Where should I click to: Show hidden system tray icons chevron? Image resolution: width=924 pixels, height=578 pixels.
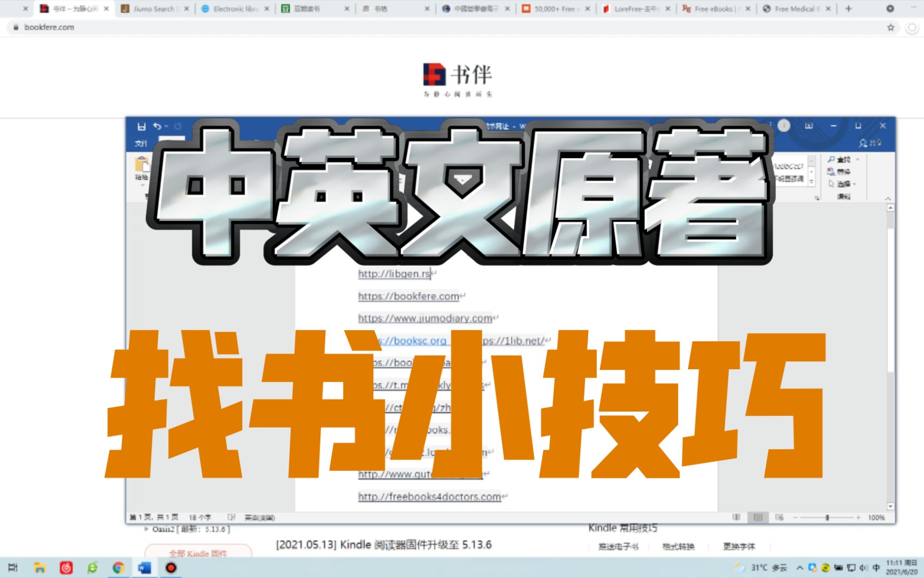[799, 568]
